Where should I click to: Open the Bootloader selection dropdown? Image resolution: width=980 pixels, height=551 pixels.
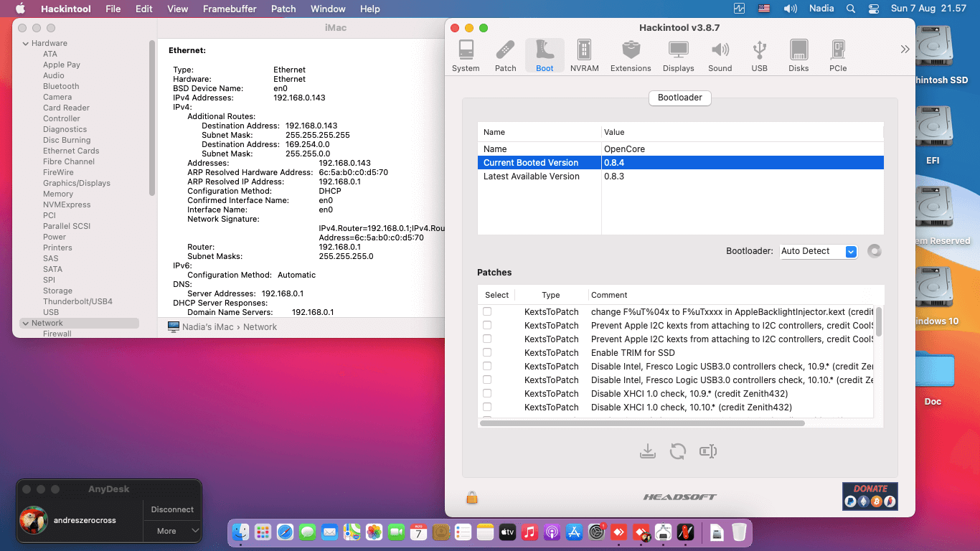pos(818,251)
